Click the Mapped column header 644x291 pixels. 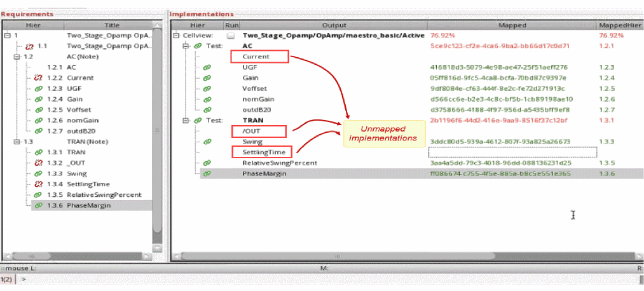(512, 25)
